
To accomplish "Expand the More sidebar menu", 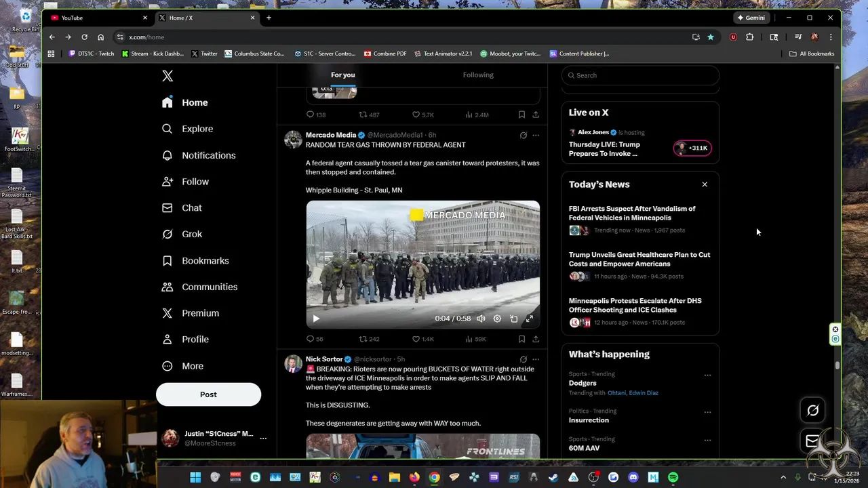I will point(183,366).
